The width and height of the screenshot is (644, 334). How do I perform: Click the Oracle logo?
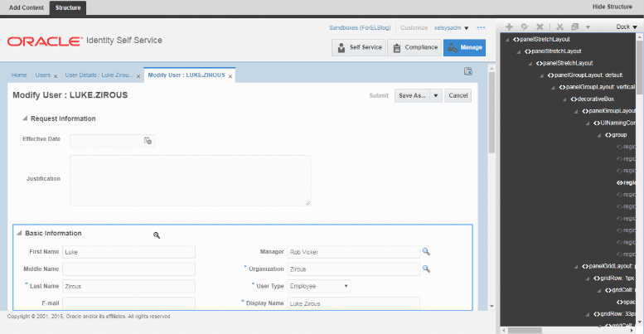point(45,41)
